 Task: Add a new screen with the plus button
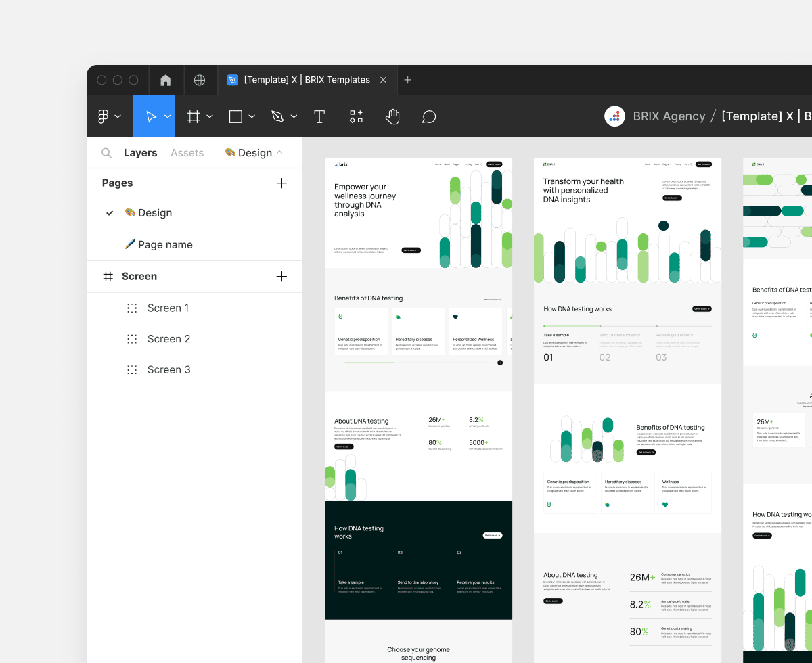pos(281,276)
